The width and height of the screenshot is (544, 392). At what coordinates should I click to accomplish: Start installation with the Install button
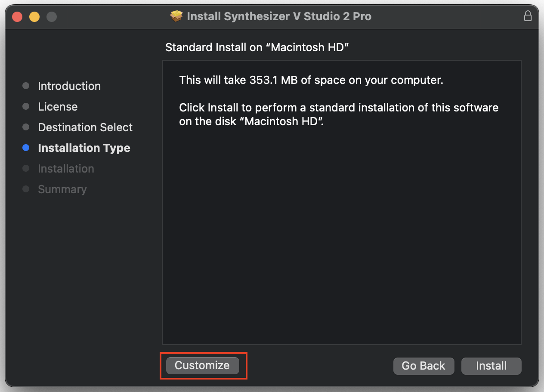click(x=491, y=366)
